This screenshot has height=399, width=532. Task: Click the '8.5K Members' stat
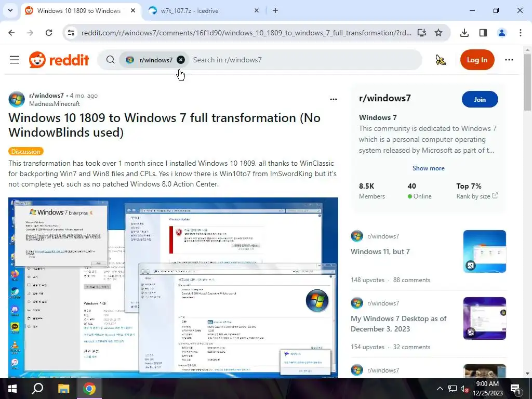pos(372,191)
